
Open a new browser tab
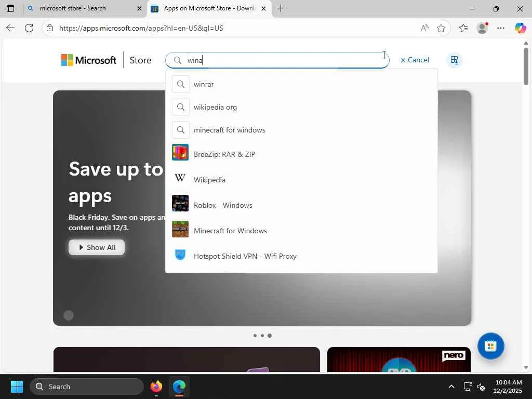tap(281, 8)
